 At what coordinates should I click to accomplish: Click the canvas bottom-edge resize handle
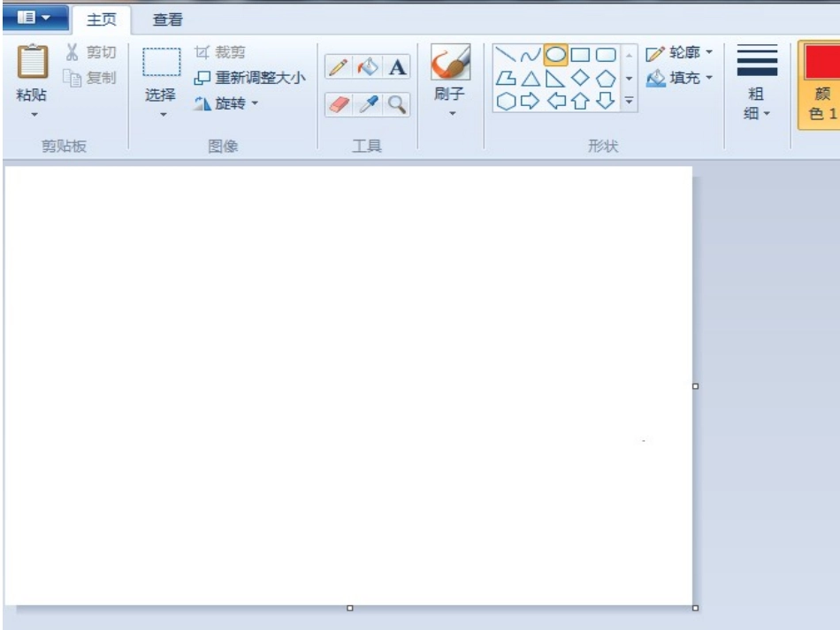350,608
